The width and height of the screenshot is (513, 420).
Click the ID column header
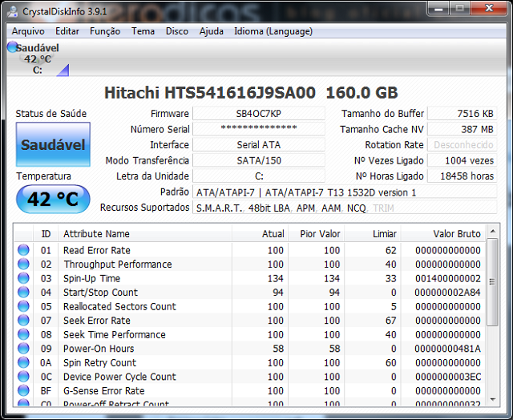[x=46, y=234]
